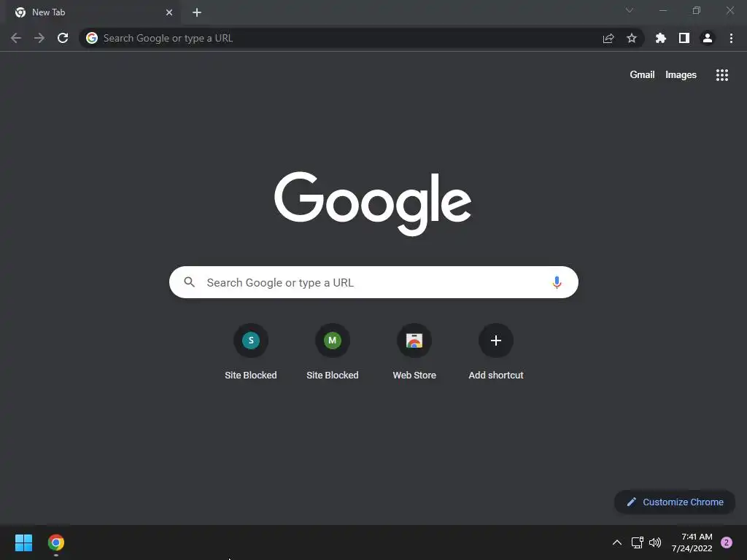This screenshot has width=747, height=560.
Task: Open the Web Store shortcut
Action: (x=414, y=352)
